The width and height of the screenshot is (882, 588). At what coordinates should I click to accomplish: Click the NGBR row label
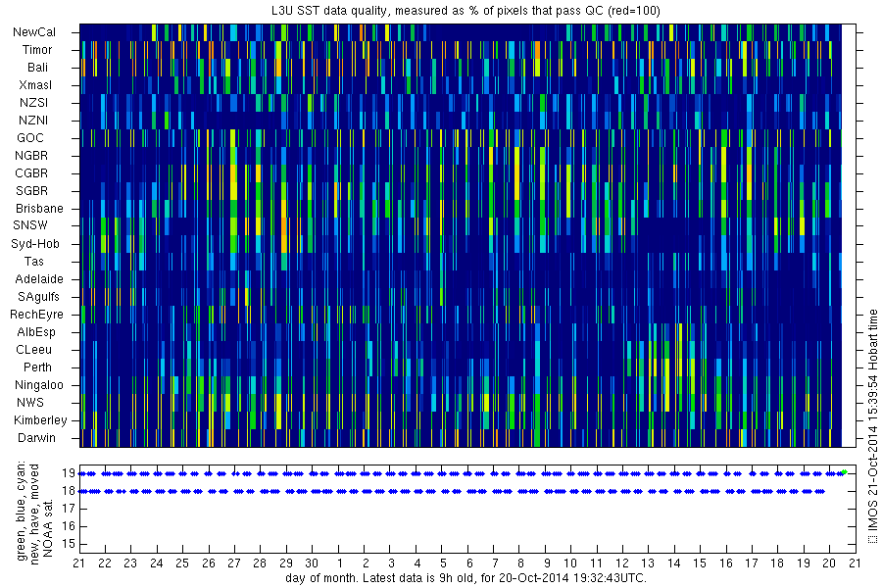(x=31, y=155)
